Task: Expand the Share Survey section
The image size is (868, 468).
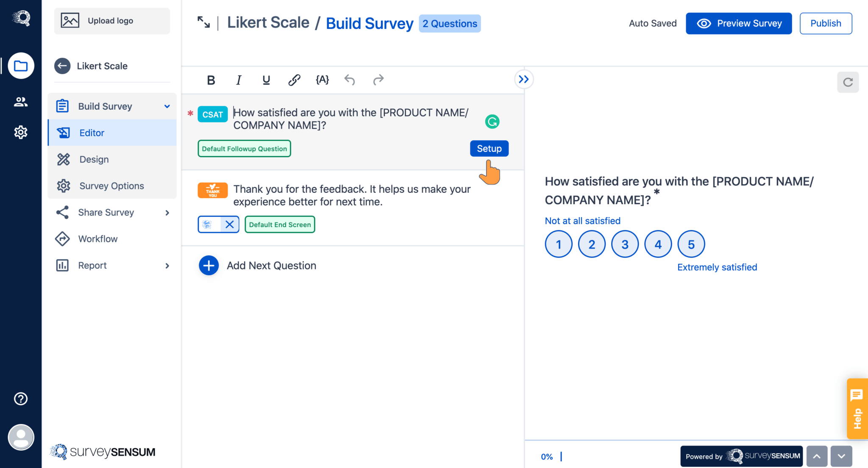Action: tap(106, 212)
